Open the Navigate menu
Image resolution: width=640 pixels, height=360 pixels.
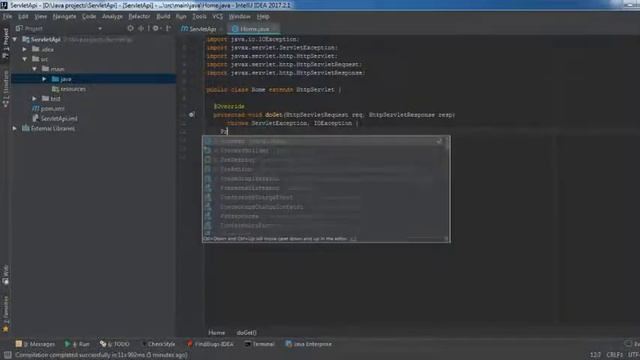click(64, 17)
